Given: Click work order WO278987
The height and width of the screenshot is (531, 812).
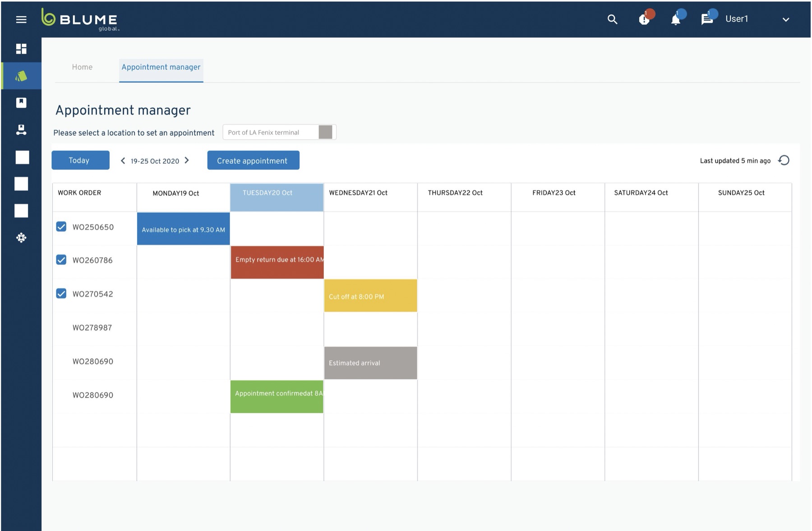Looking at the screenshot, I should [x=92, y=328].
